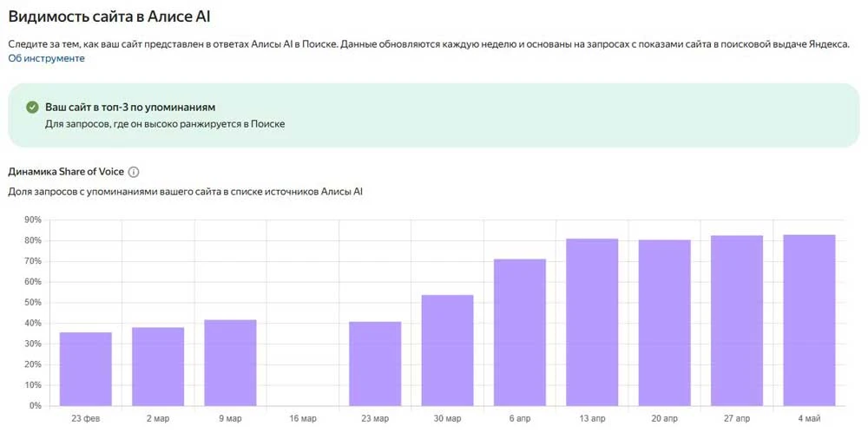Click the "6 апр" date label
The width and height of the screenshot is (868, 446).
520,418
